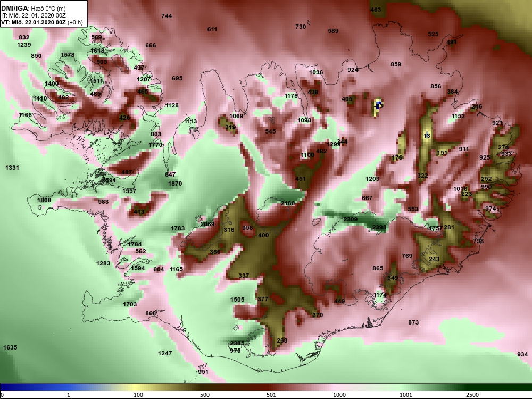Click the 758 value on east coast
532x399 pixels.
pos(478,241)
